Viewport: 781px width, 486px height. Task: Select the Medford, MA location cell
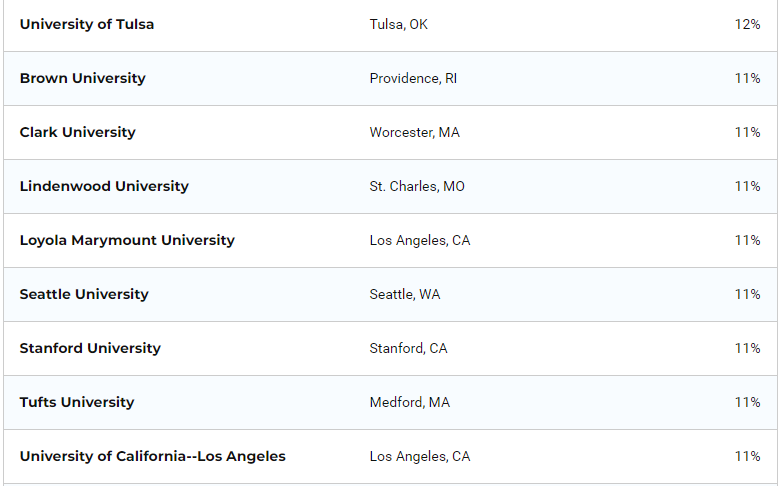coord(409,402)
